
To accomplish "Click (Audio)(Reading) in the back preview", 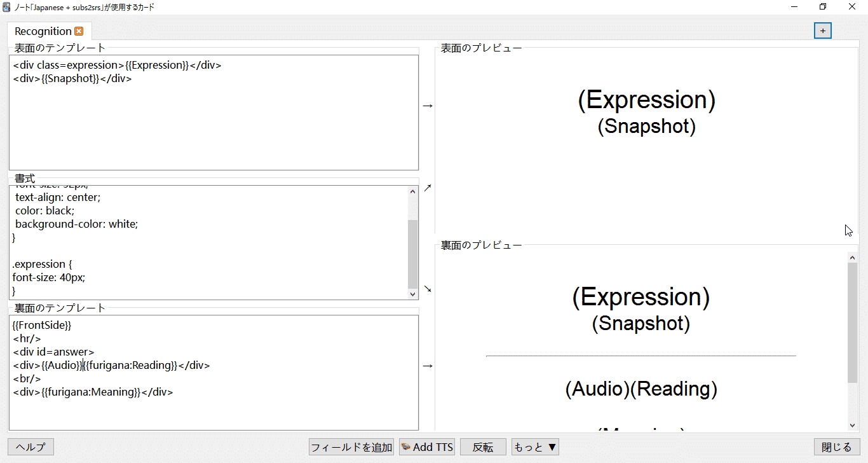I will click(641, 389).
